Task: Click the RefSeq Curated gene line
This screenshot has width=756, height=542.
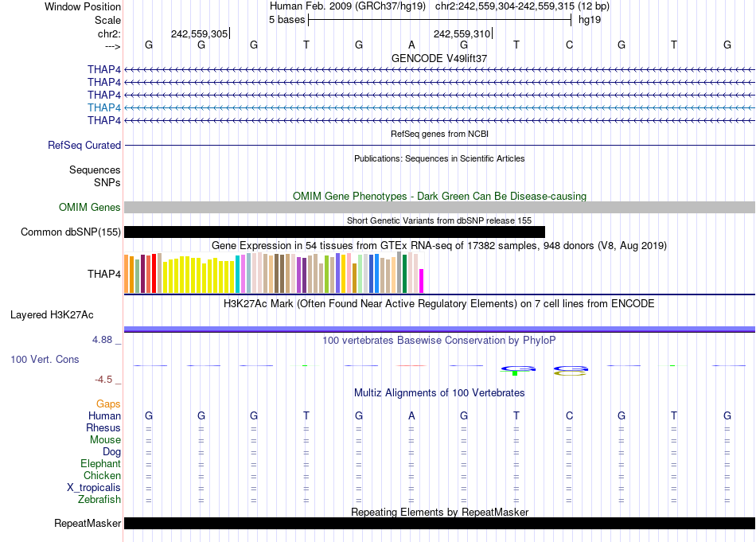Action: click(x=439, y=145)
